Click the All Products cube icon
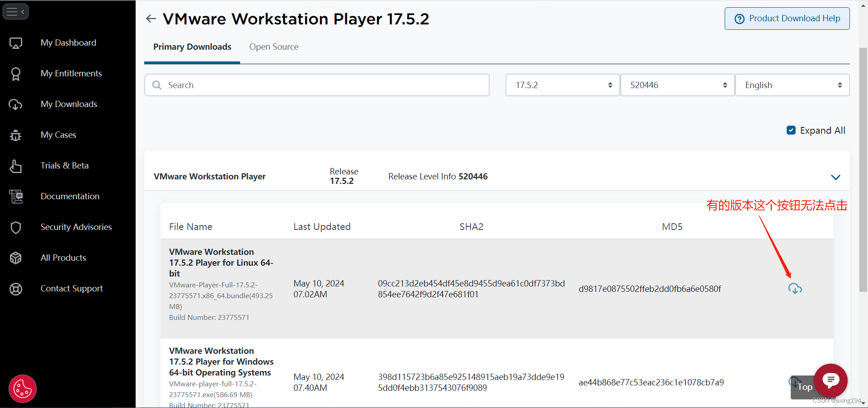The height and width of the screenshot is (408, 868). point(16,258)
